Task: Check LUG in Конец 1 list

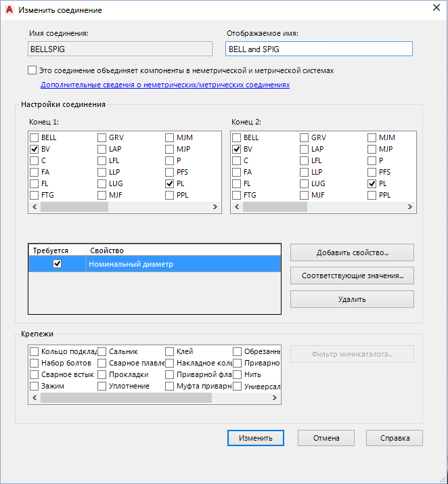Action: coord(102,183)
